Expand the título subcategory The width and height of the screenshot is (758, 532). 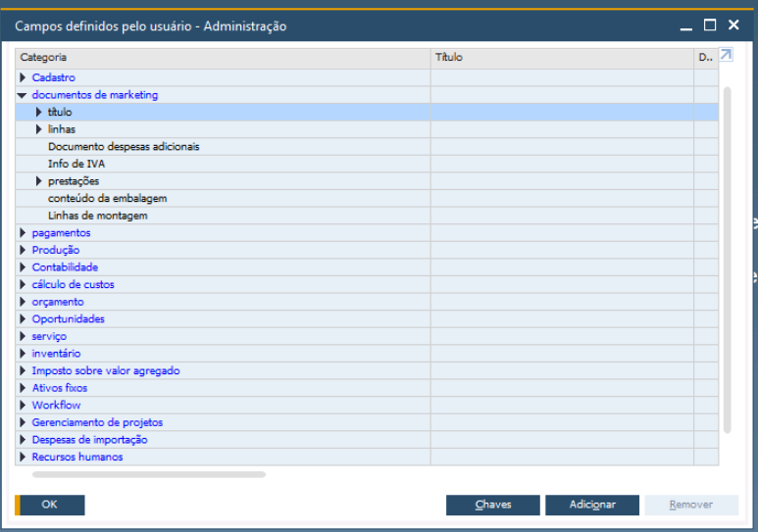[x=39, y=113]
